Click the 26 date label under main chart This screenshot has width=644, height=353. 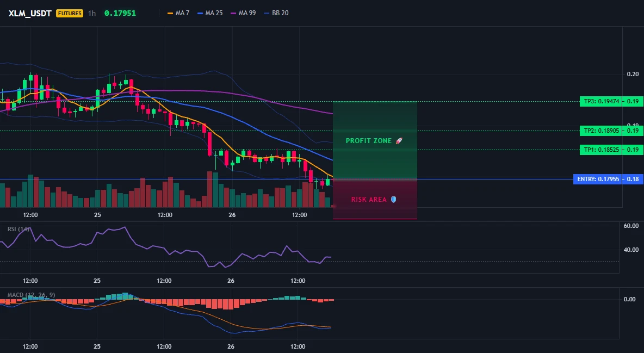[232, 215]
